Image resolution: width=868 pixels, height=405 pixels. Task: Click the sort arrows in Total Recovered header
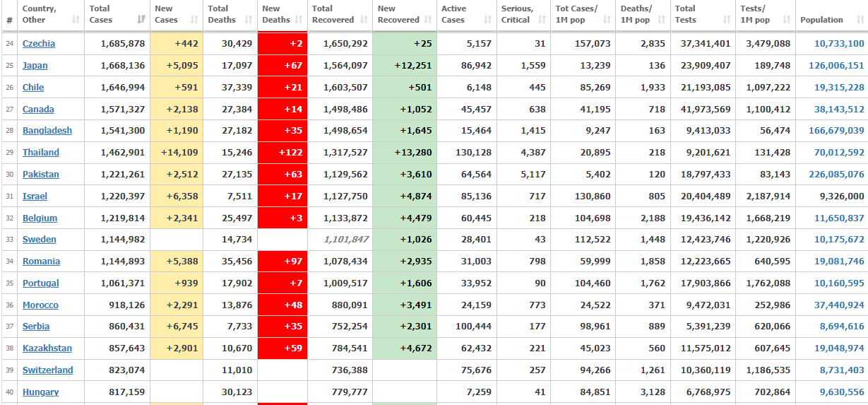(363, 20)
